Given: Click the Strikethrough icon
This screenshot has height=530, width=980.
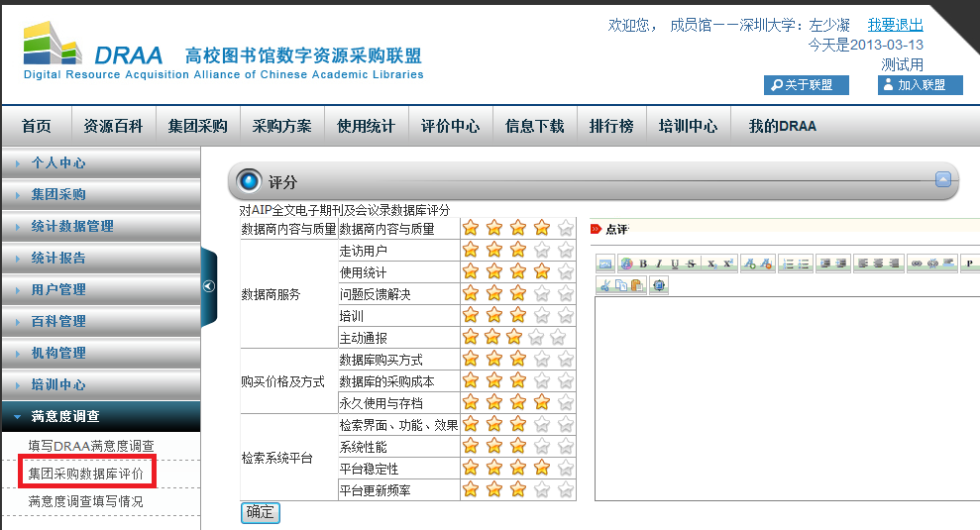Looking at the screenshot, I should [x=691, y=264].
